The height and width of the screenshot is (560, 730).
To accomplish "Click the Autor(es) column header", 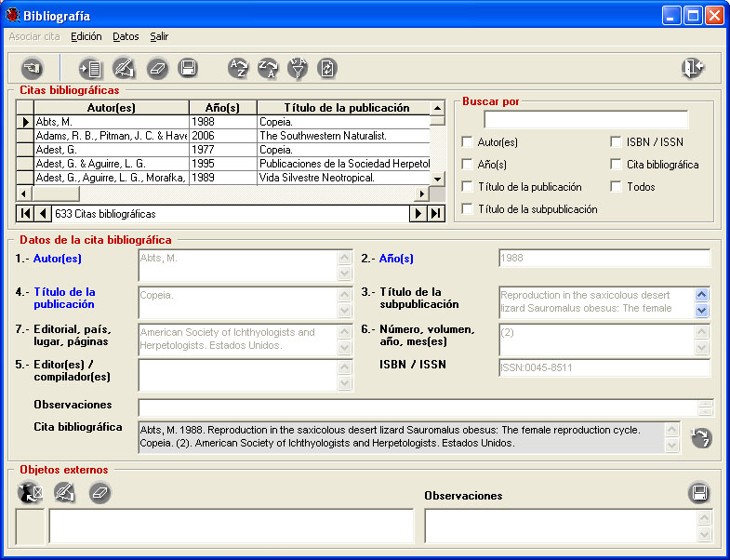I will point(112,108).
